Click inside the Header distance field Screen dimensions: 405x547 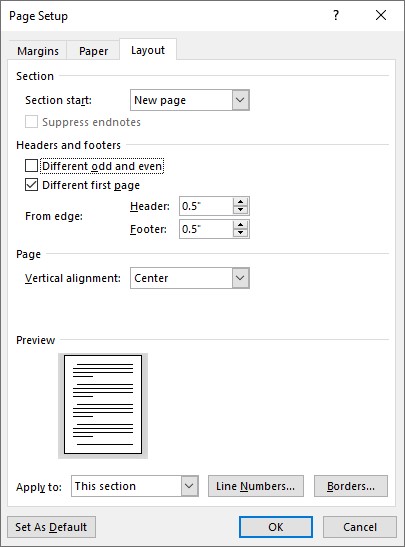point(206,206)
